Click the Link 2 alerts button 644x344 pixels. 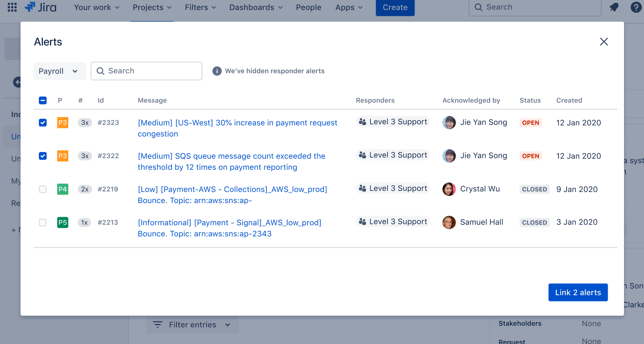(x=578, y=292)
